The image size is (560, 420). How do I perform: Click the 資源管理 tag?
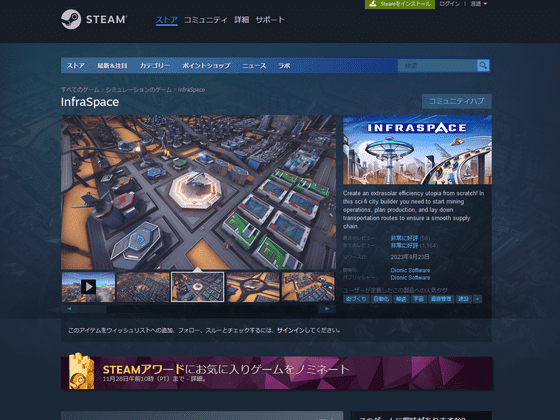coord(441,299)
